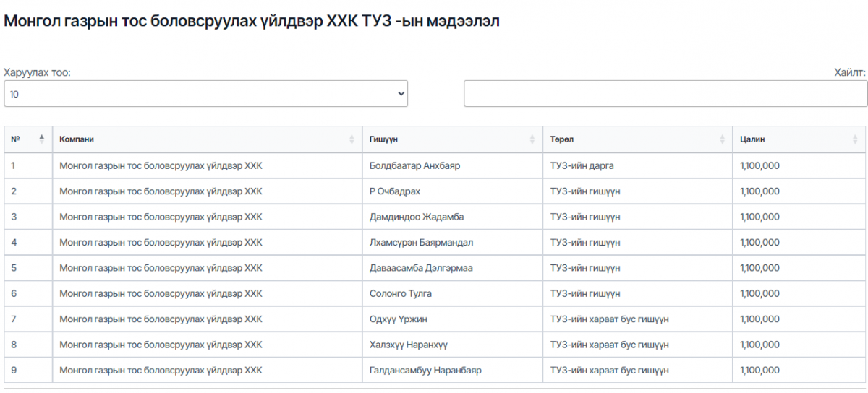Sort table by Компани header
Screen dimensions: 868x393
[x=77, y=139]
